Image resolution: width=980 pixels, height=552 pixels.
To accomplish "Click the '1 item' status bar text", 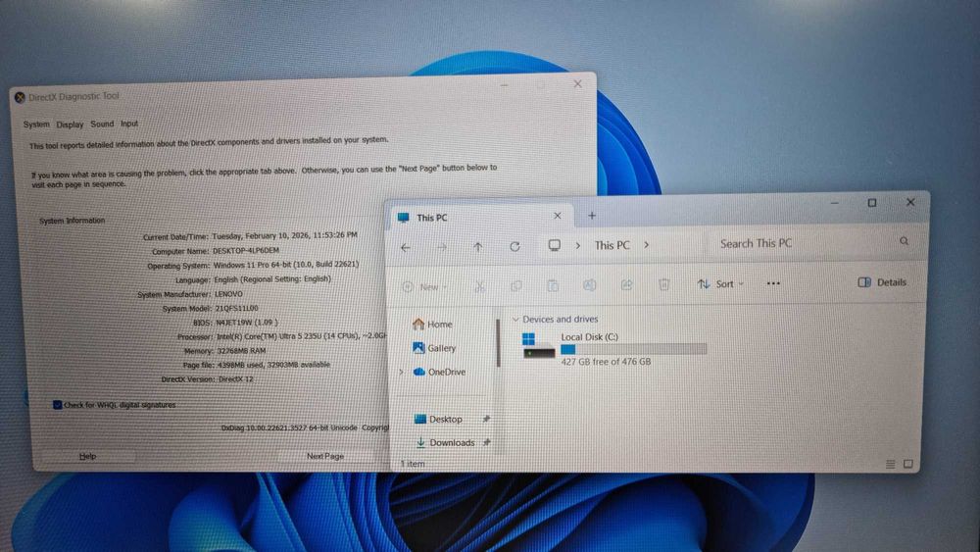I will (x=413, y=464).
